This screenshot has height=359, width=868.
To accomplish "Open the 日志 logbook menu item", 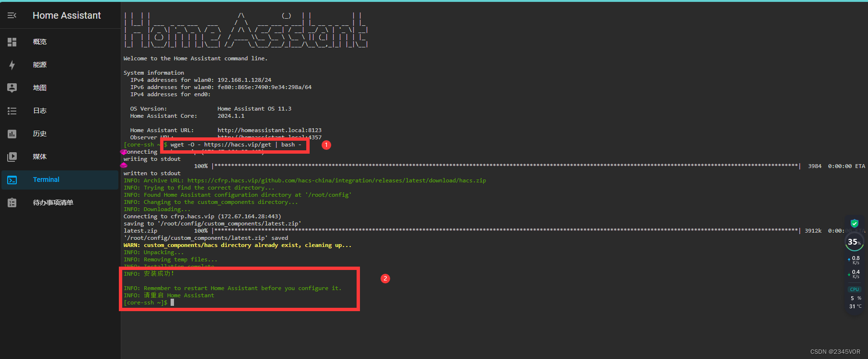I will [x=60, y=111].
